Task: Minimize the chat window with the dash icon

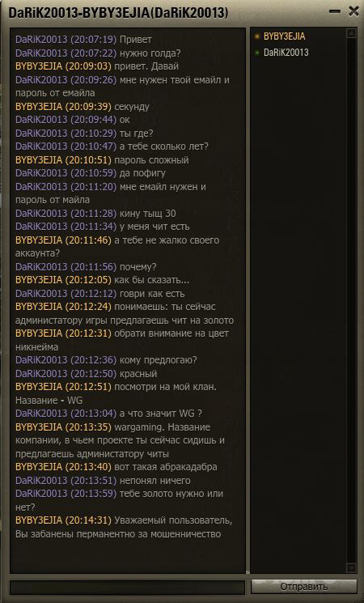Action: tap(335, 11)
